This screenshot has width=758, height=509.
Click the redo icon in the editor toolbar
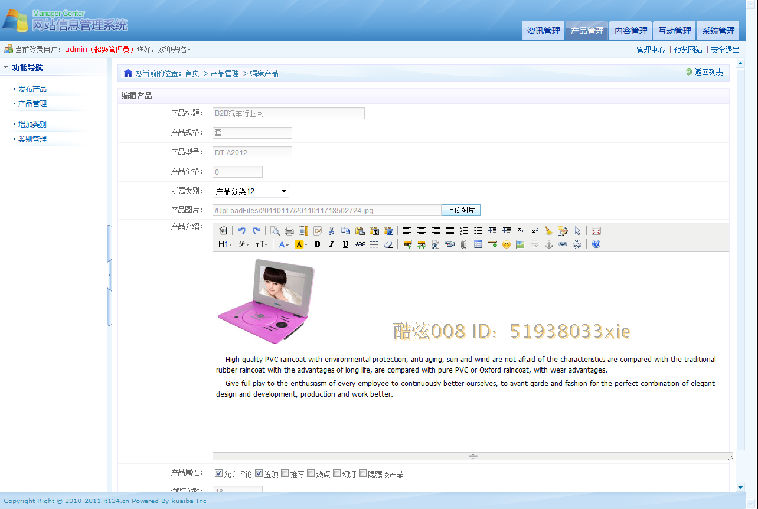pos(256,231)
